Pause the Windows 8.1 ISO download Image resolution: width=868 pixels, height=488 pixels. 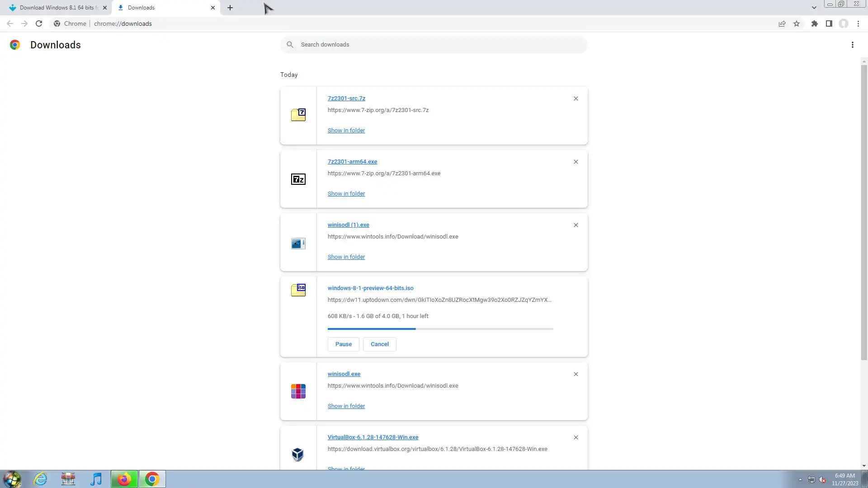coord(343,344)
